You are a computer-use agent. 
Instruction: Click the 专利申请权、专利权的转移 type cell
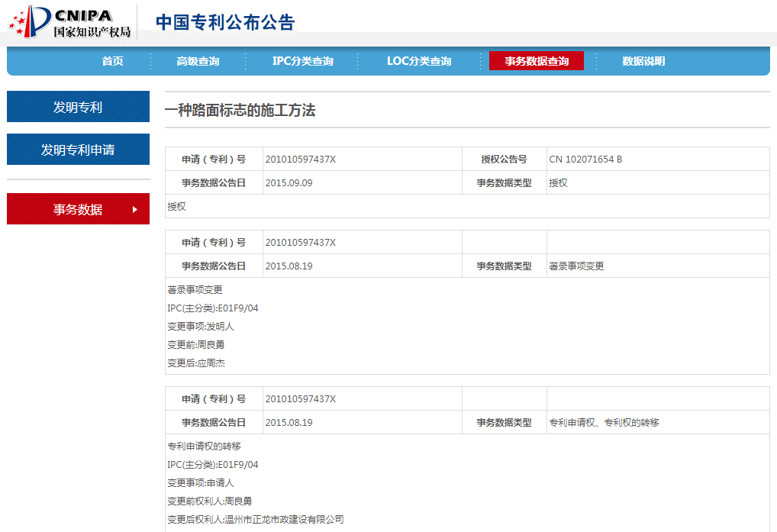pos(604,423)
